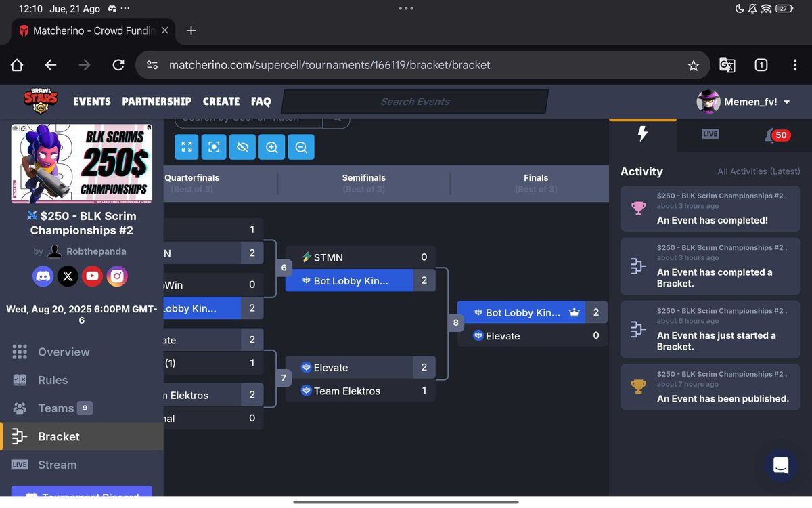Click the battery indicator in status bar
Screen dimensions: 812x508
tap(785, 9)
